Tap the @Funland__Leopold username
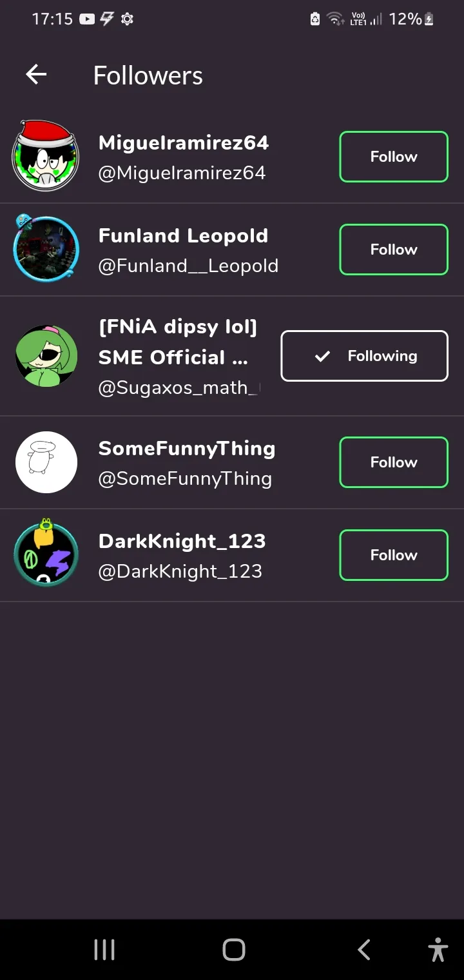The width and height of the screenshot is (464, 980). 188,266
